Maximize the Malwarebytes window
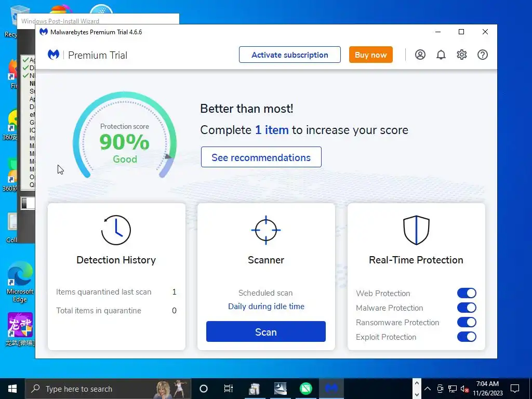 (x=461, y=32)
